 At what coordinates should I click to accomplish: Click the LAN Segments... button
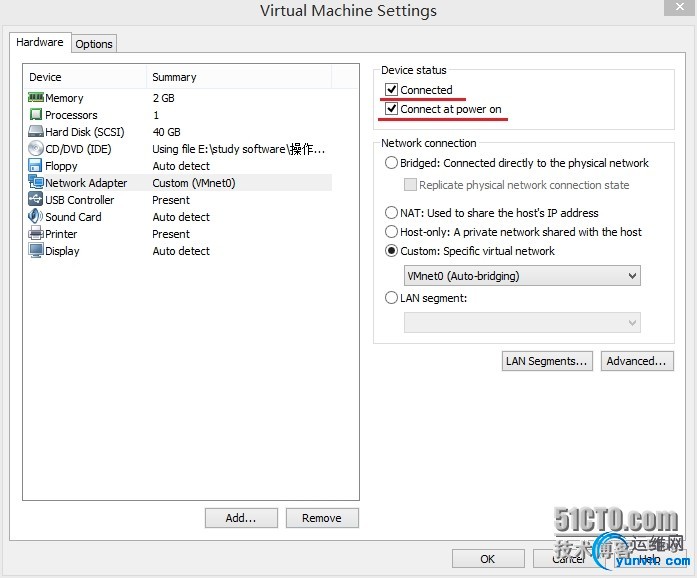click(547, 361)
